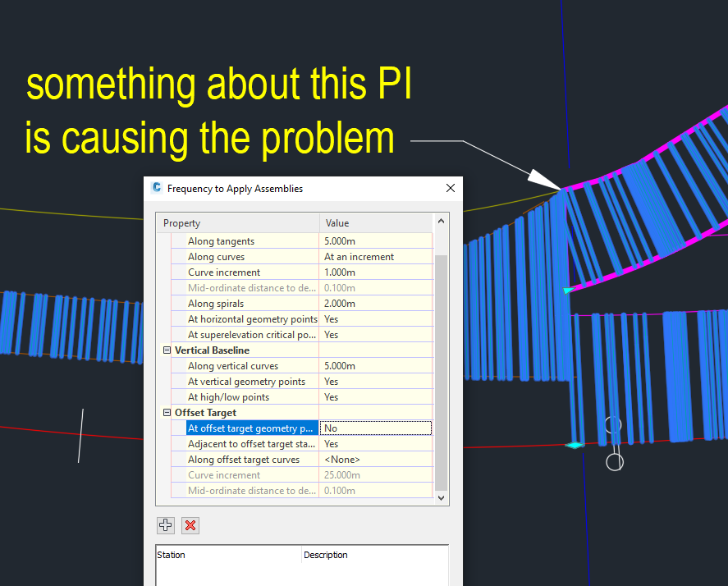728x586 pixels.
Task: Toggle At horizontal geometry points Yes value
Action: (376, 319)
